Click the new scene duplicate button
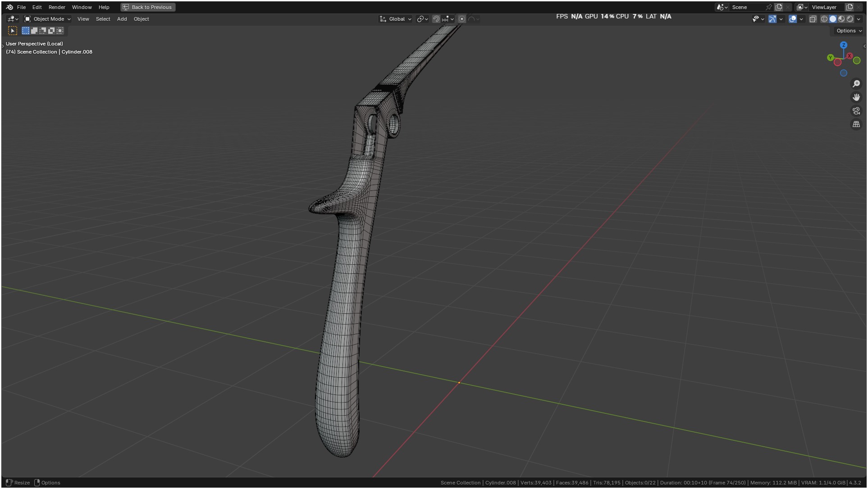 pos(779,7)
